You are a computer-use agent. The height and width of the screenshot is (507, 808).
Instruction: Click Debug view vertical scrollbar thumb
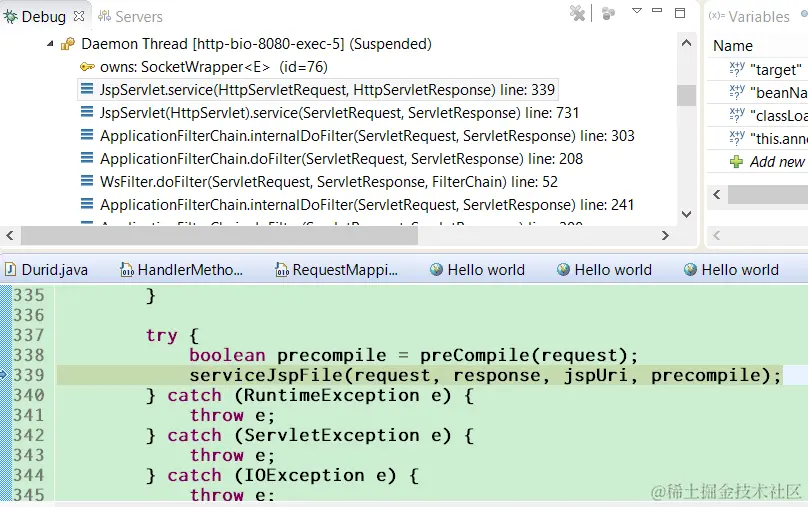click(x=686, y=95)
